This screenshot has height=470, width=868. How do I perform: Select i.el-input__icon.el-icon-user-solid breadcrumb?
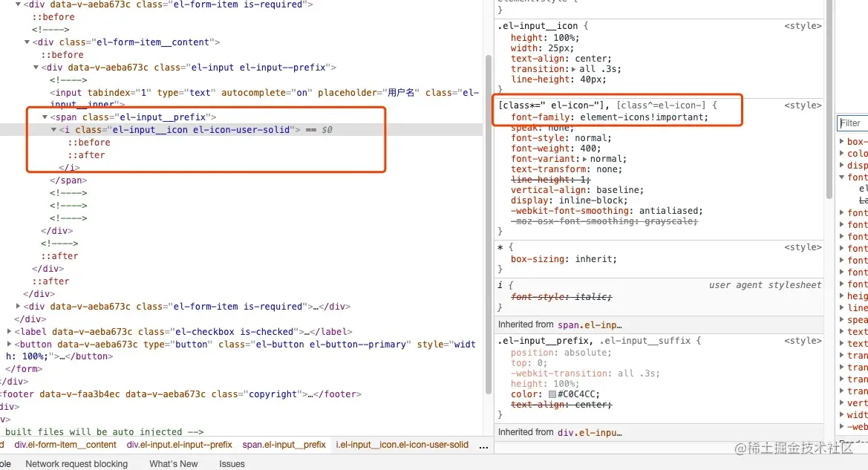click(x=402, y=445)
